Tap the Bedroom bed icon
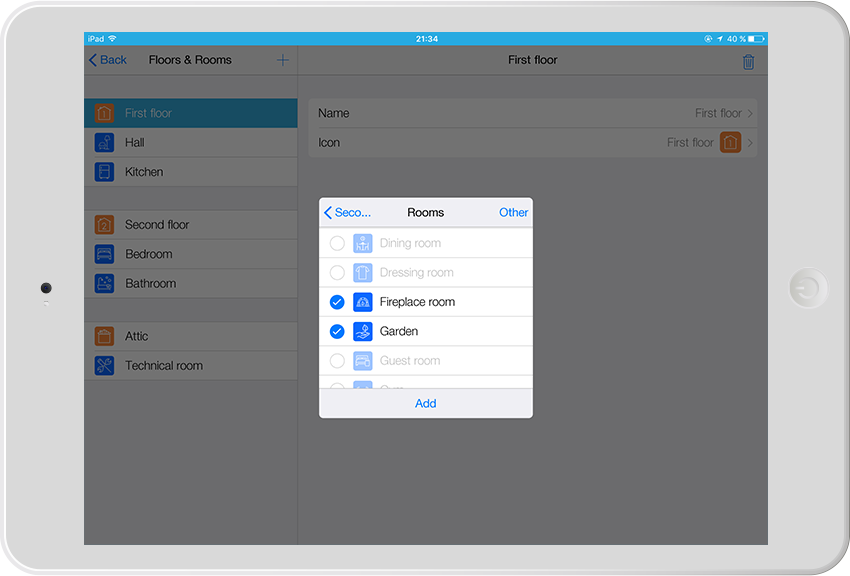 tap(104, 254)
